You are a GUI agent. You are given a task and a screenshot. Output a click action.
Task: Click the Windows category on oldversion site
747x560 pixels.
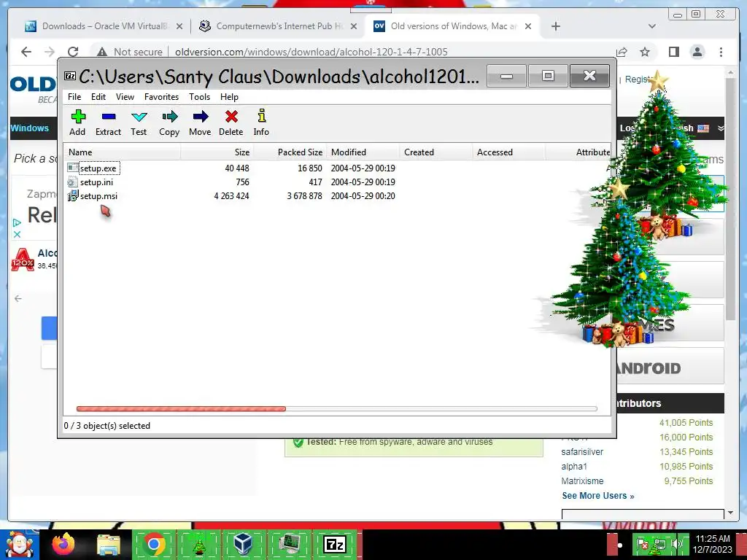29,128
